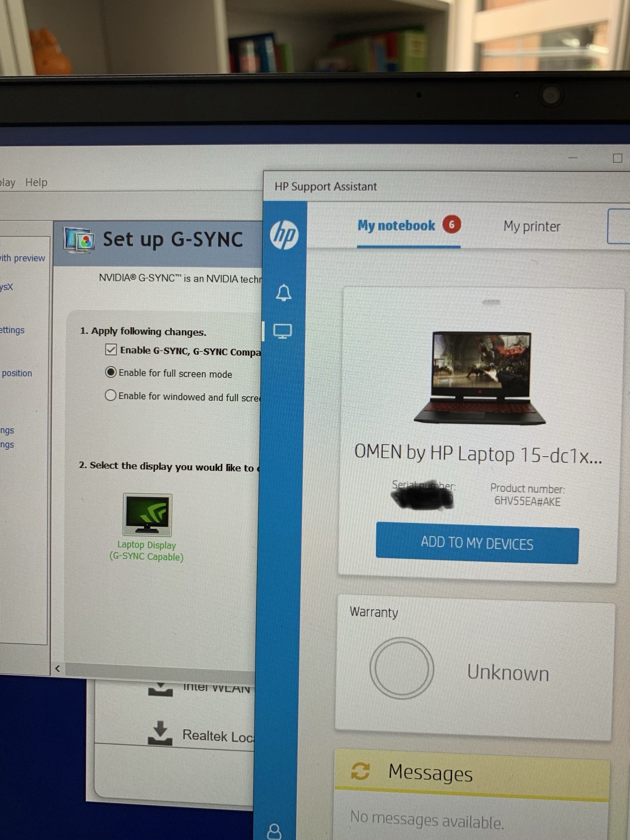Click the Unknown warranty status text
This screenshot has height=840, width=630.
pos(508,673)
